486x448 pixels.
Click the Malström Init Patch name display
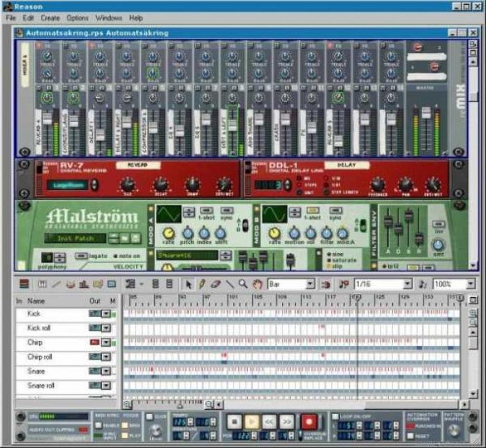[75, 239]
